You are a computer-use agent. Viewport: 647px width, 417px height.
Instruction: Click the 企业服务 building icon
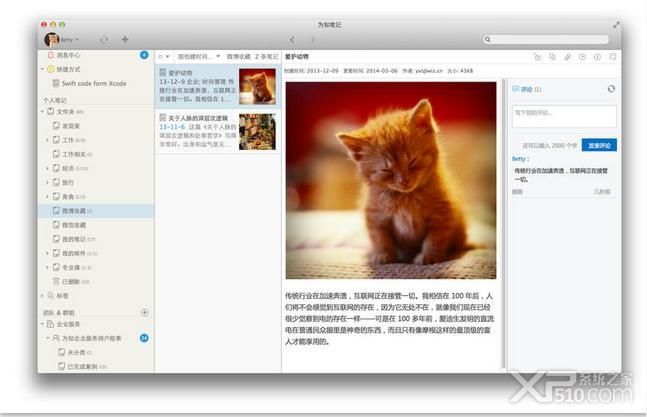[x=50, y=324]
